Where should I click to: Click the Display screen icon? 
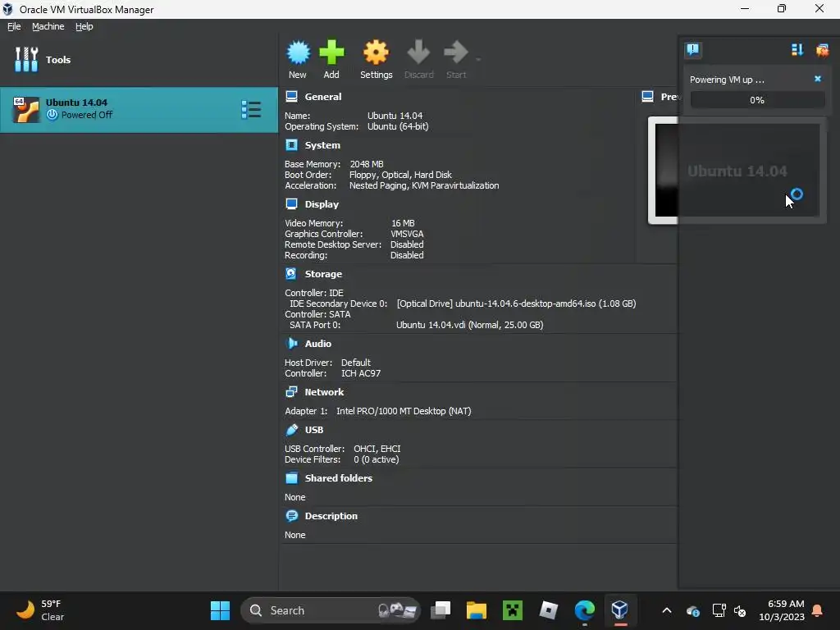click(x=291, y=203)
